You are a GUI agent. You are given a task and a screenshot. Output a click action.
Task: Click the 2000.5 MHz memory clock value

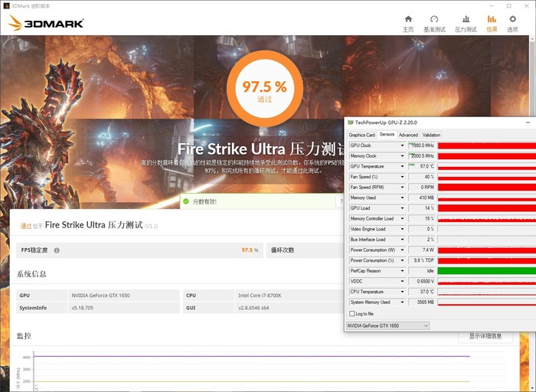coord(421,156)
